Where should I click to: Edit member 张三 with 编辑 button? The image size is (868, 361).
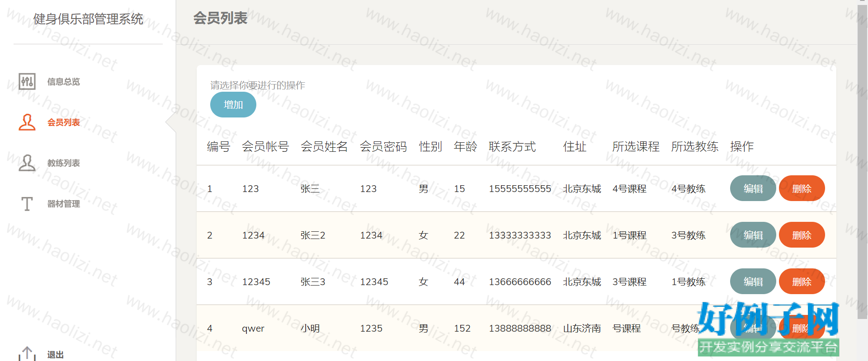753,188
